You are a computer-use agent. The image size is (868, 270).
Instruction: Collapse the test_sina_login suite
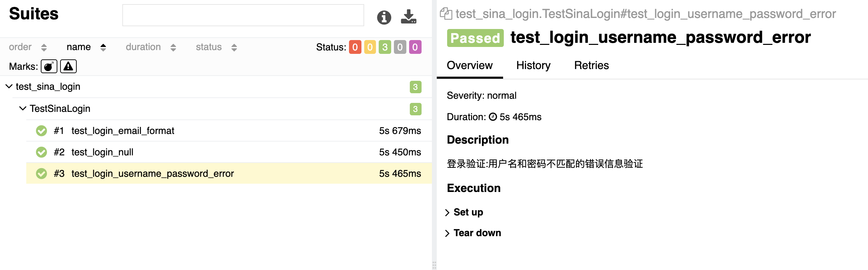point(9,86)
